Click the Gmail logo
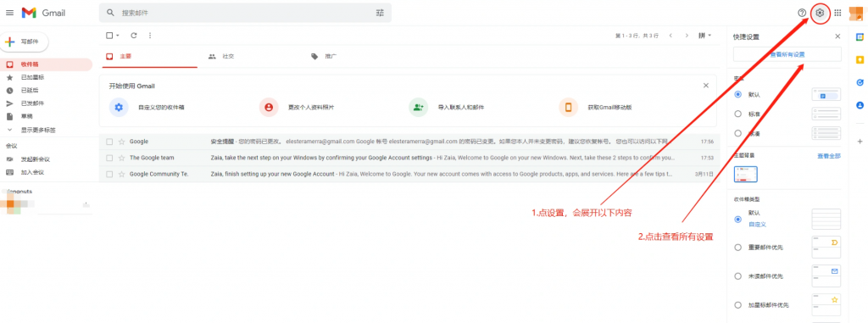Viewport: 868px width, 323px height. [44, 13]
